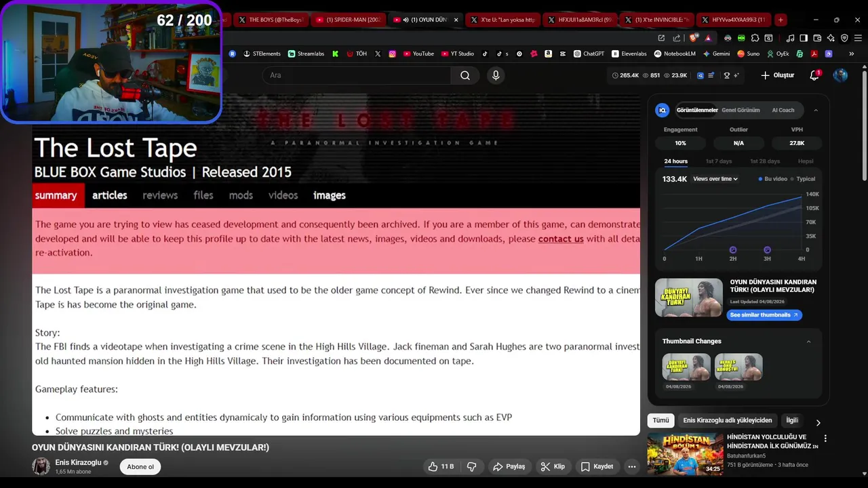The image size is (868, 488).
Task: Select the 1st 28 days range tab
Action: (765, 161)
